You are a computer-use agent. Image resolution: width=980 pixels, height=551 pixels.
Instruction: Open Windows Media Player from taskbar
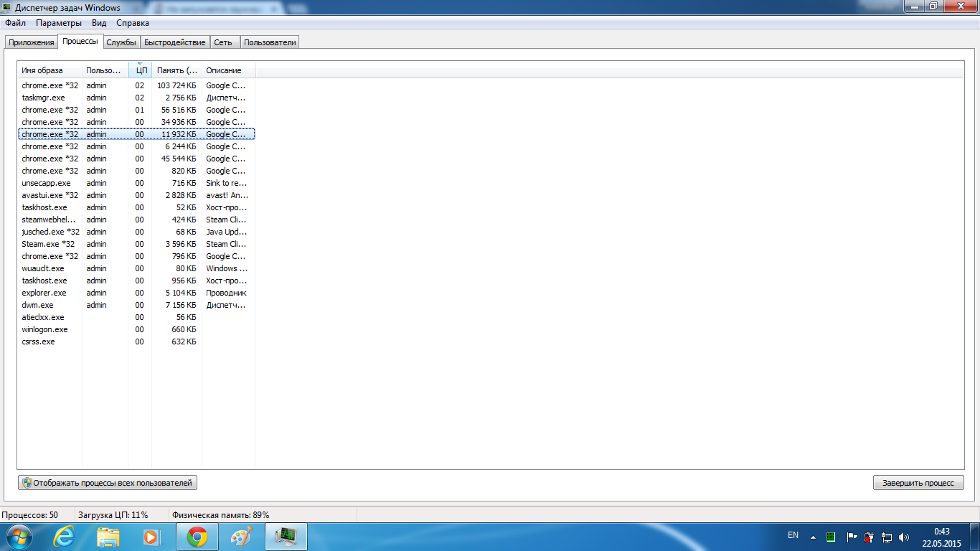tap(151, 537)
